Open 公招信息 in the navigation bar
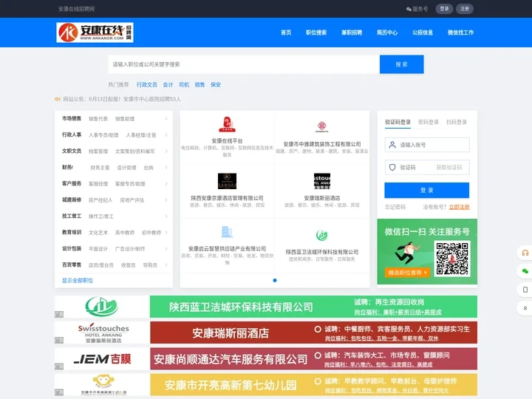Image resolution: width=532 pixels, height=399 pixels. click(423, 33)
